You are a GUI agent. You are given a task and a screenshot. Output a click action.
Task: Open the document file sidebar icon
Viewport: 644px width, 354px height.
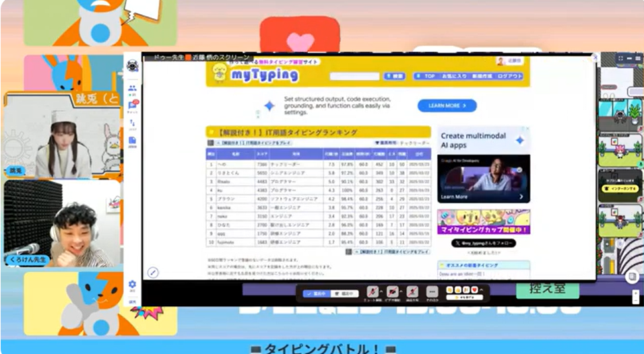click(132, 141)
